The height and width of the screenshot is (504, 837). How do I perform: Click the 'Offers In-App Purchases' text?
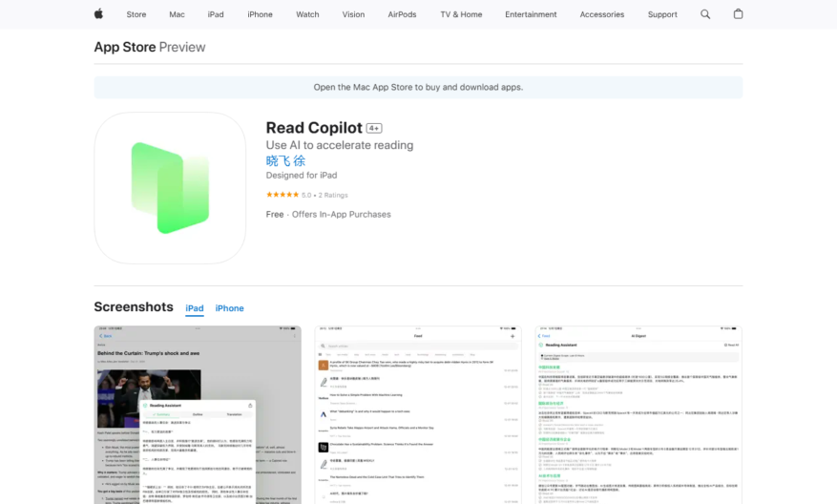click(341, 214)
